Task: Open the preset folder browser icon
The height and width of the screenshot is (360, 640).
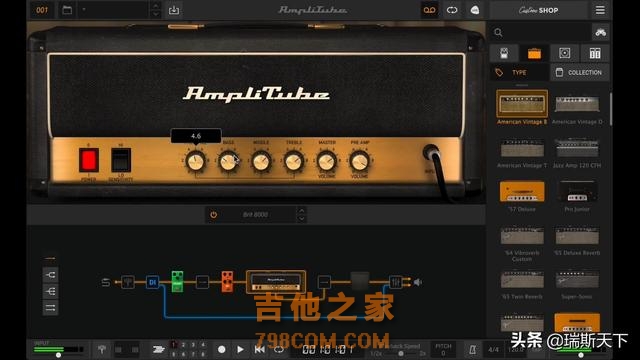Action: click(x=67, y=10)
